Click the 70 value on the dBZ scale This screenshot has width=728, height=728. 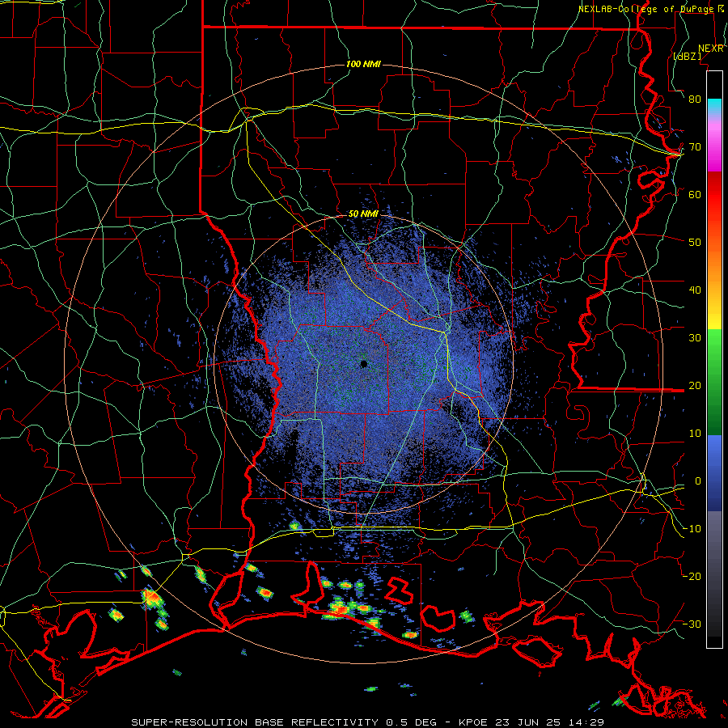[695, 147]
